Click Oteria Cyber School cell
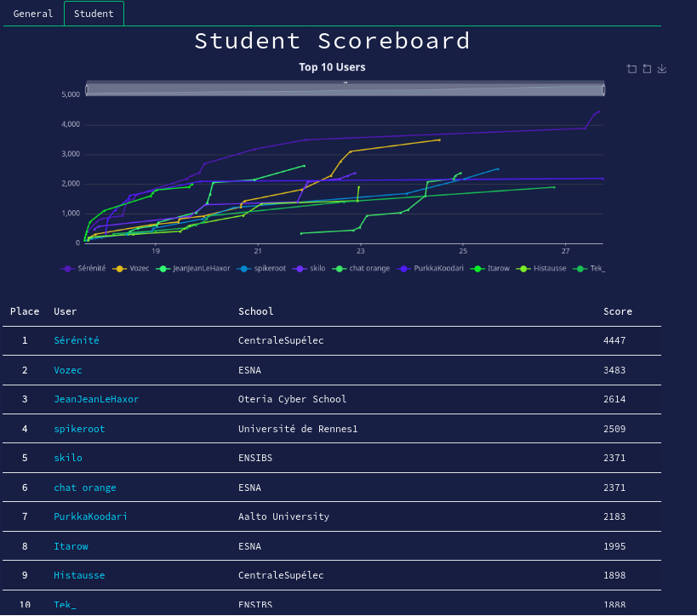 tap(292, 399)
